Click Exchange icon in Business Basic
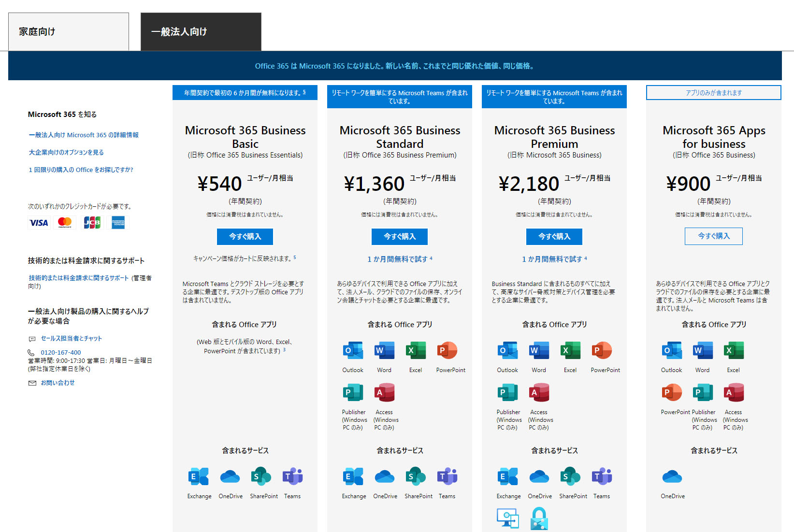Viewport: 794px width, 532px height. tap(198, 476)
